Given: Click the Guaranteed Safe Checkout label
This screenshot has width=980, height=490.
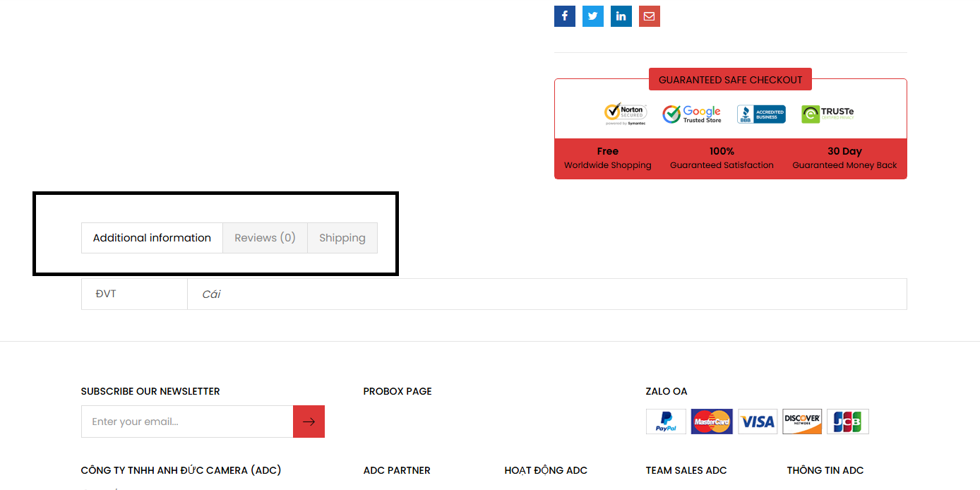Looking at the screenshot, I should (730, 80).
